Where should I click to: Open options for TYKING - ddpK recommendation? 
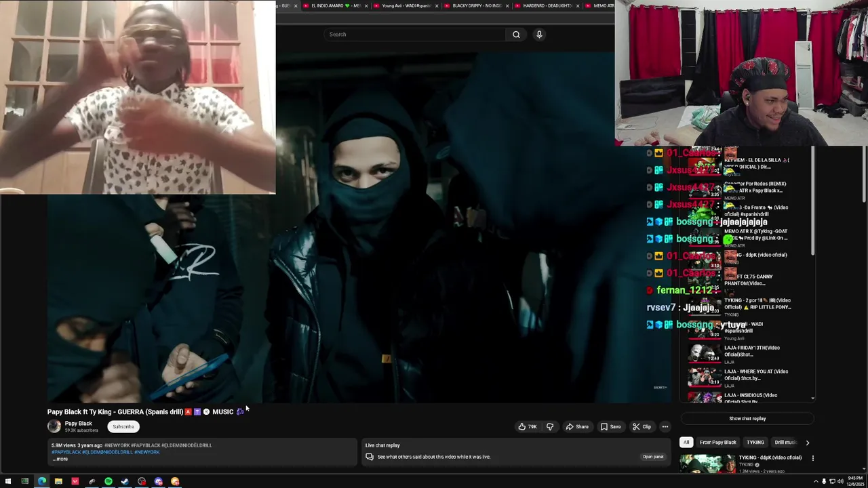pos(812,458)
